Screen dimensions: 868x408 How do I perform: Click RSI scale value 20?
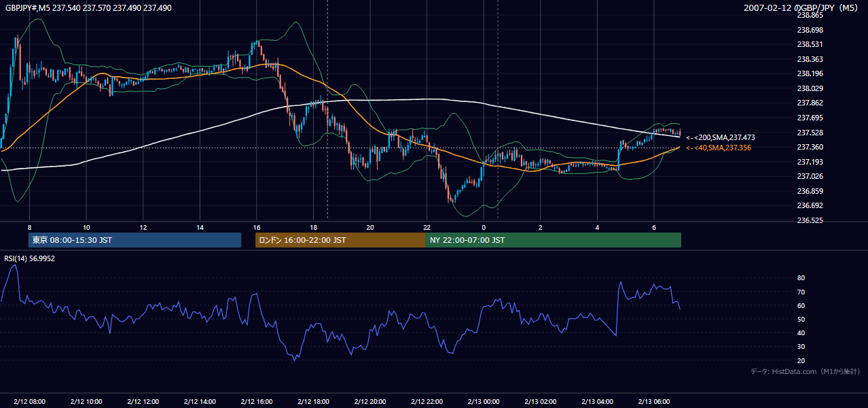point(801,360)
